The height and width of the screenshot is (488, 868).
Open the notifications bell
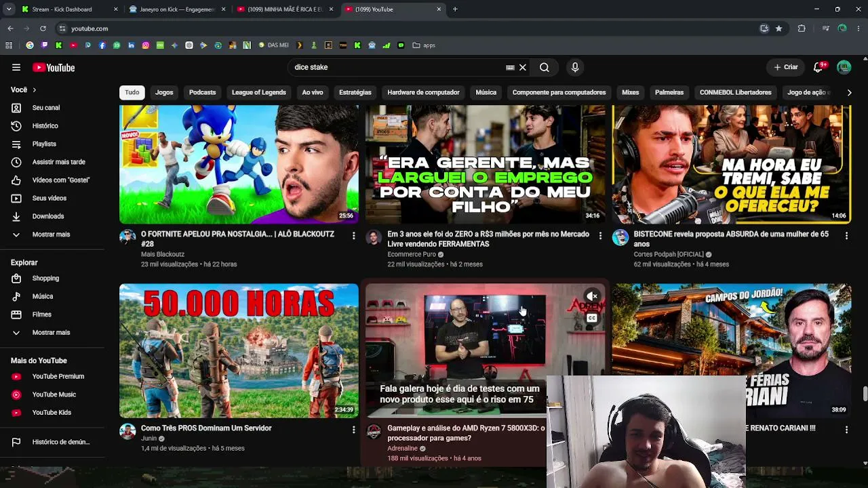point(818,67)
